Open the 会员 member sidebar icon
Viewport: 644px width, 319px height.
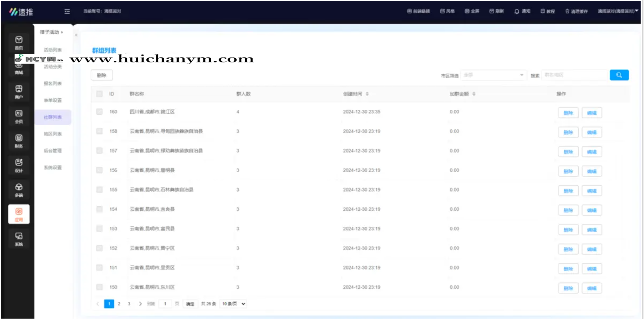point(19,117)
